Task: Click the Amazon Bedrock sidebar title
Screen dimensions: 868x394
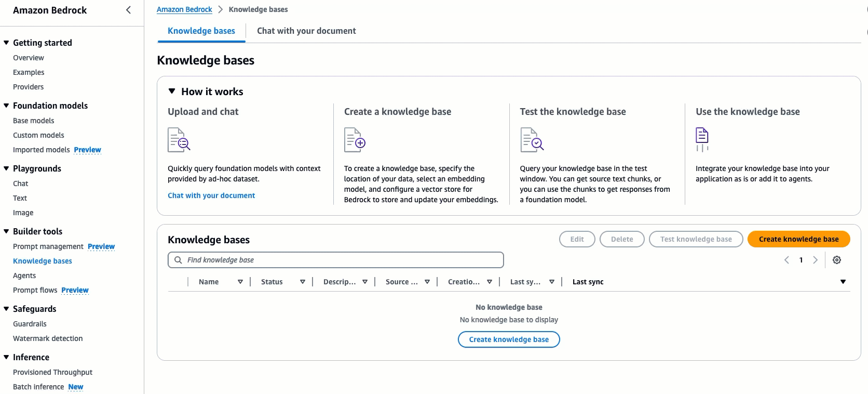Action: [50, 10]
